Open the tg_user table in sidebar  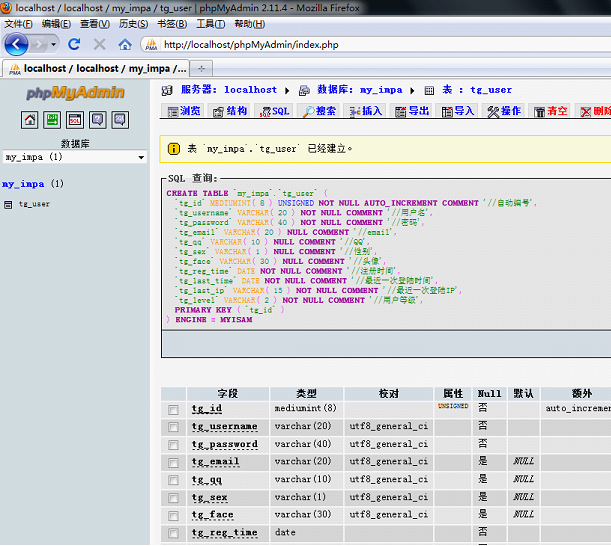pos(34,204)
